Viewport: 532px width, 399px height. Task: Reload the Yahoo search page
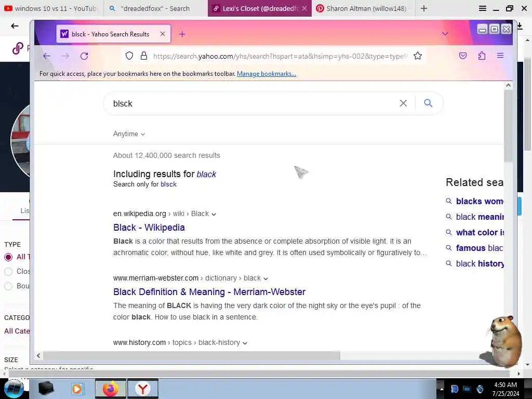coord(84,56)
